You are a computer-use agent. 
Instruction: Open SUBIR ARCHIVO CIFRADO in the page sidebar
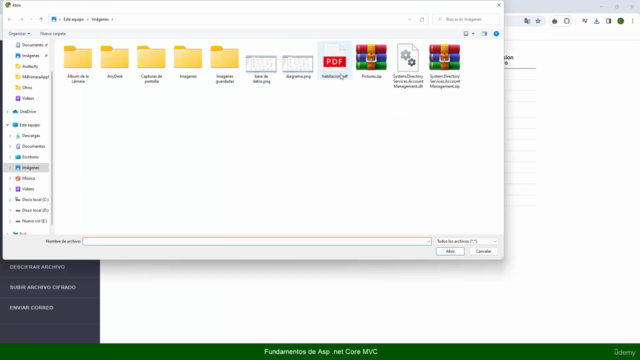(x=43, y=287)
